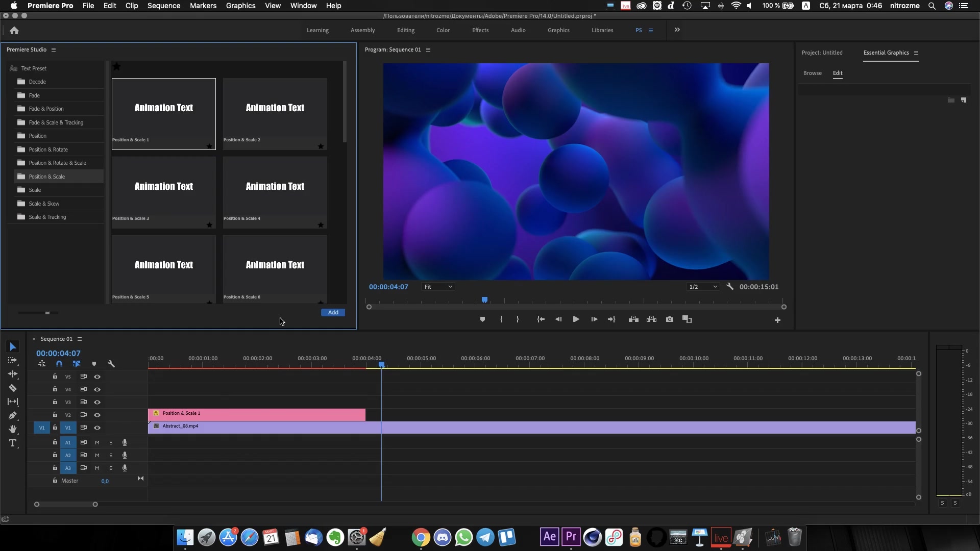Open timeline display settings wrench
980x551 pixels.
[111, 364]
